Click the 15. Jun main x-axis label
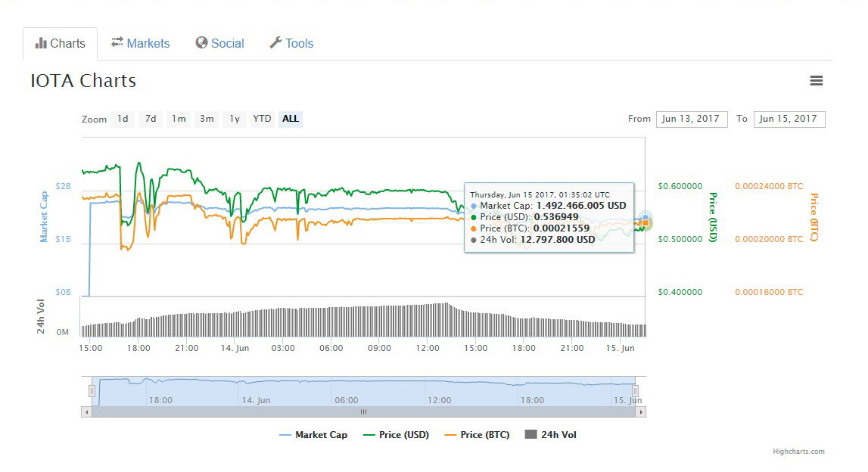Image resolution: width=868 pixels, height=472 pixels. pyautogui.click(x=620, y=348)
